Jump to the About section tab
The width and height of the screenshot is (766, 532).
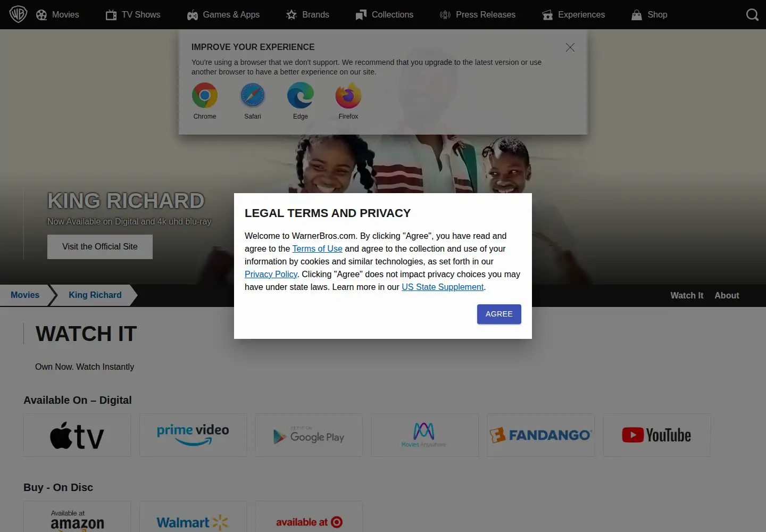(x=727, y=295)
